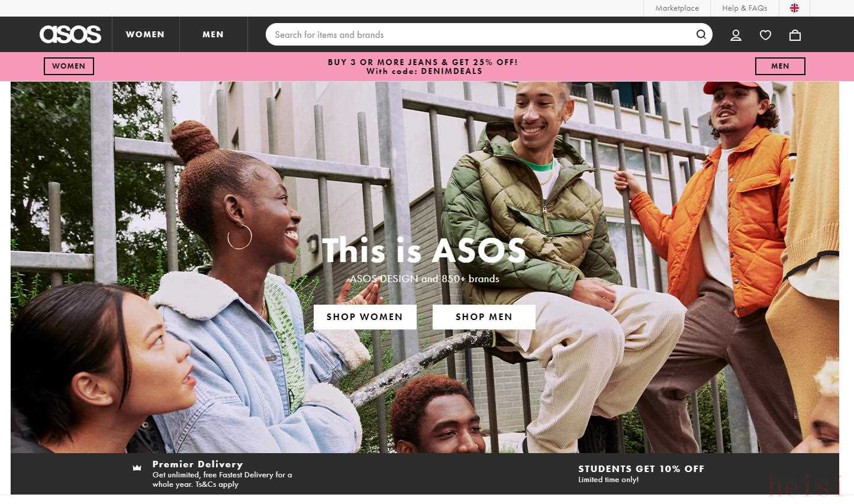Open Saved Items heart icon
This screenshot has height=504, width=854.
coord(765,35)
